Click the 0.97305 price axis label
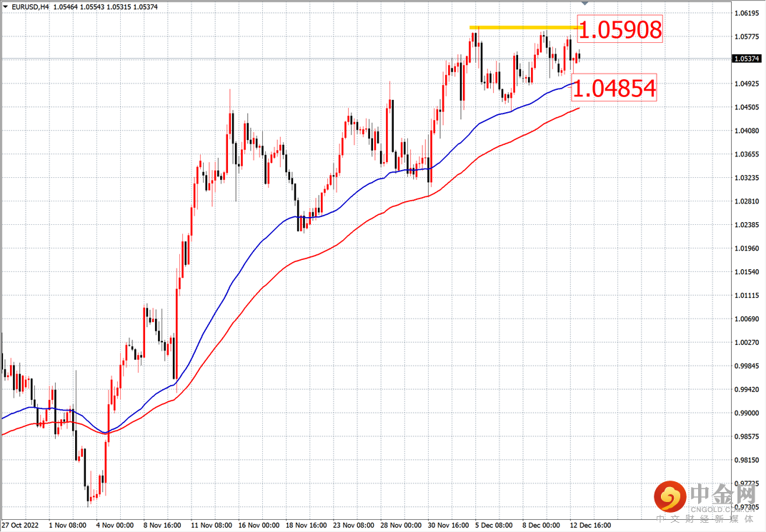766x532 pixels. click(747, 507)
